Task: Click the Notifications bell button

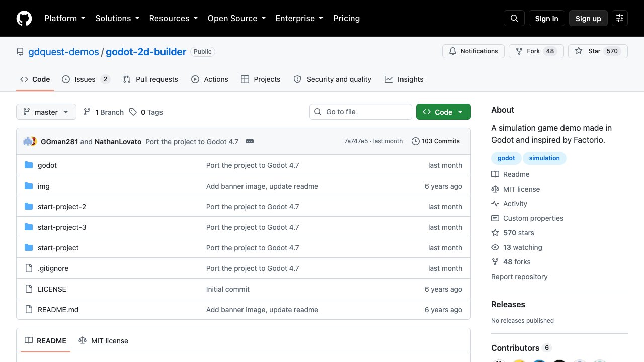Action: coord(473,51)
